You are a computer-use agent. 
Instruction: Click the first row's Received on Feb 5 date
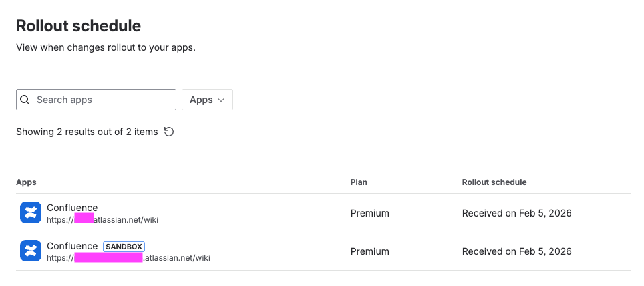point(516,213)
